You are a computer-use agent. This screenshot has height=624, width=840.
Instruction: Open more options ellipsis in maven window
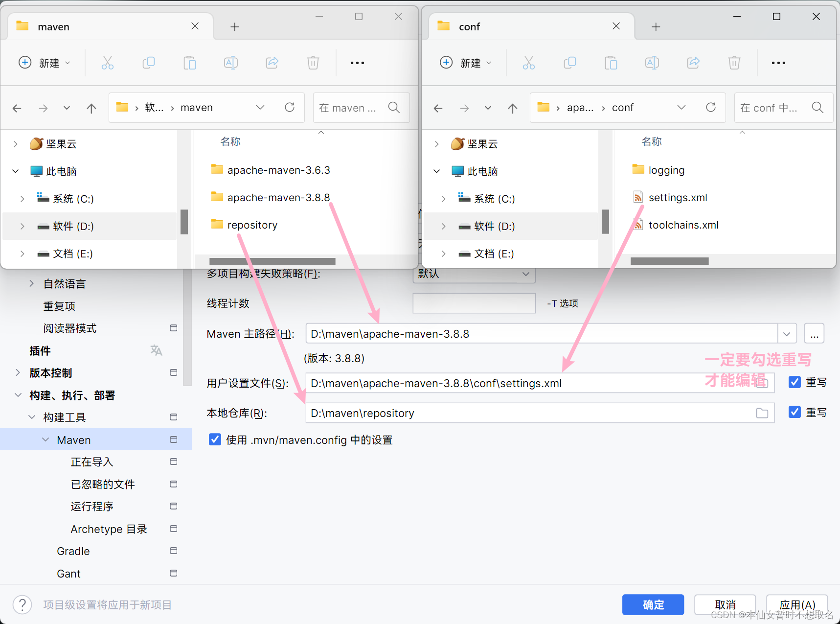(357, 63)
